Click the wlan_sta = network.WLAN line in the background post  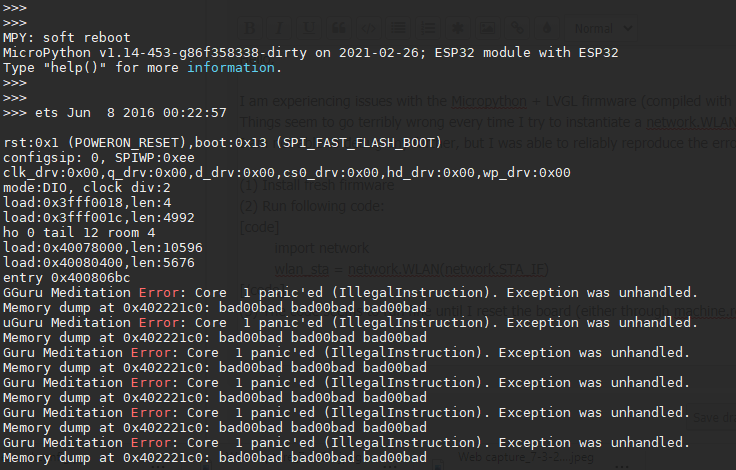[411, 269]
